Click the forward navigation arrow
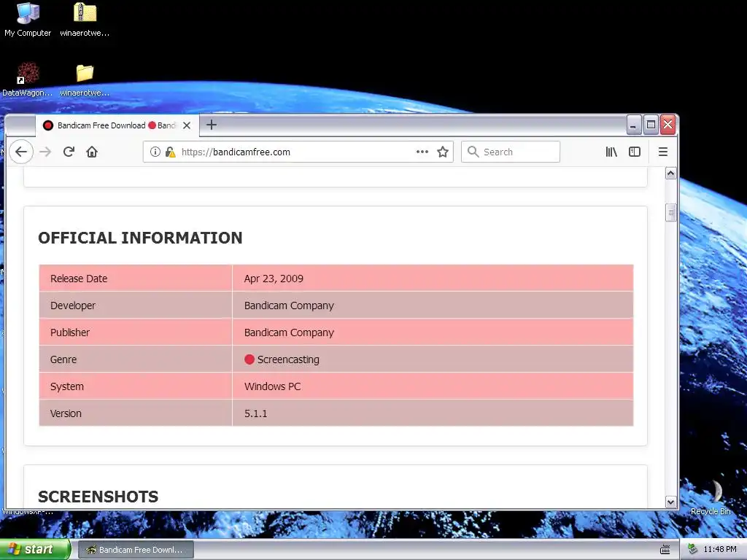 coord(45,152)
